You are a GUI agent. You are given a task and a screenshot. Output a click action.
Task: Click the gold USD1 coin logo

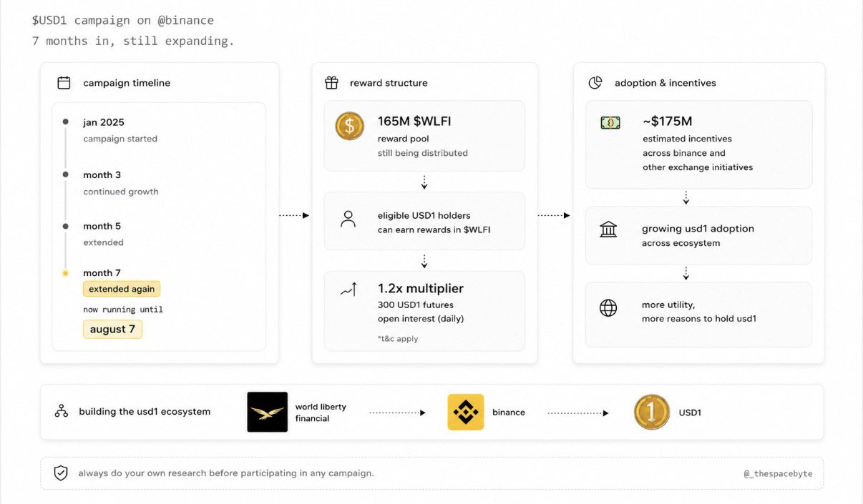click(x=652, y=412)
